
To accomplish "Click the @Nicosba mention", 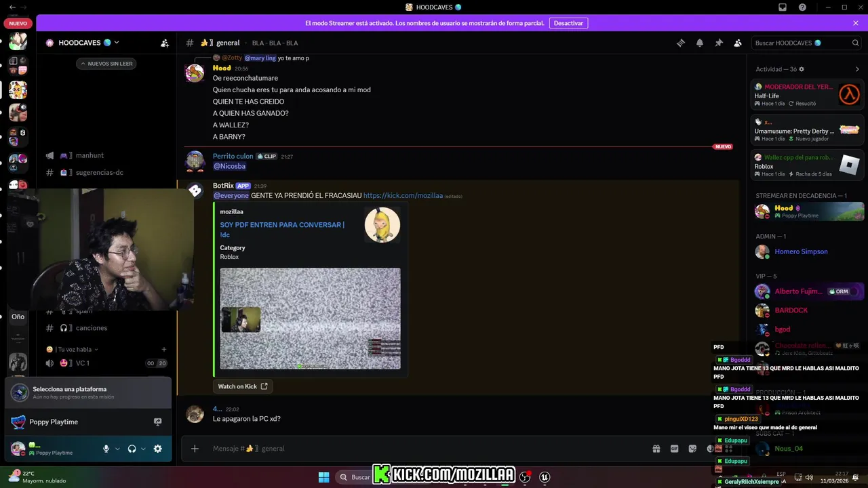I will [229, 166].
